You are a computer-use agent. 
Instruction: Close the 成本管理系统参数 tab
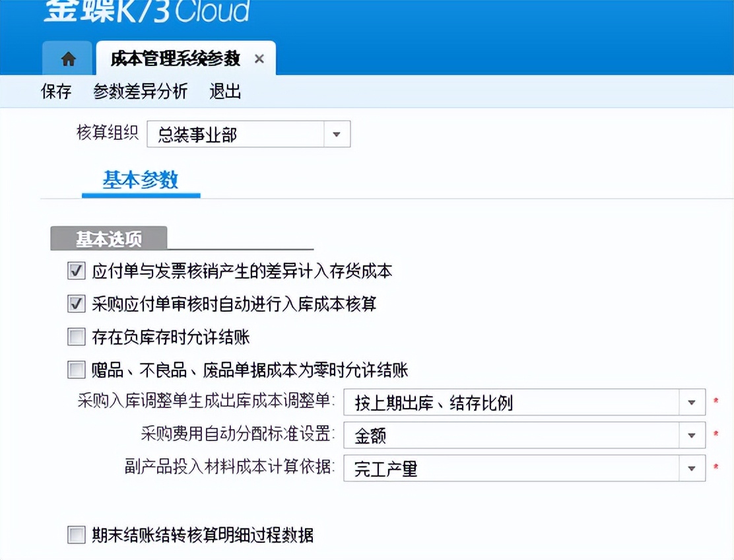tap(259, 59)
